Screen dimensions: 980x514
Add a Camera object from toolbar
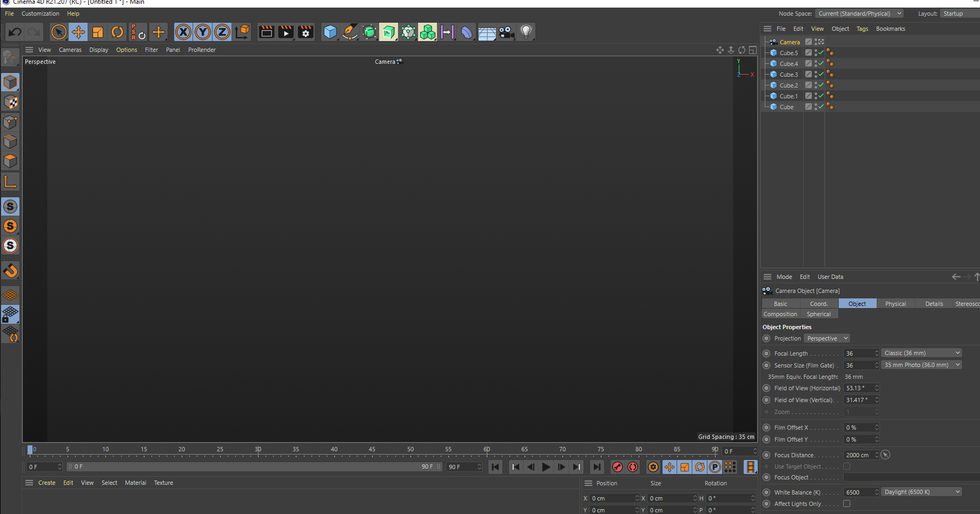click(x=506, y=32)
